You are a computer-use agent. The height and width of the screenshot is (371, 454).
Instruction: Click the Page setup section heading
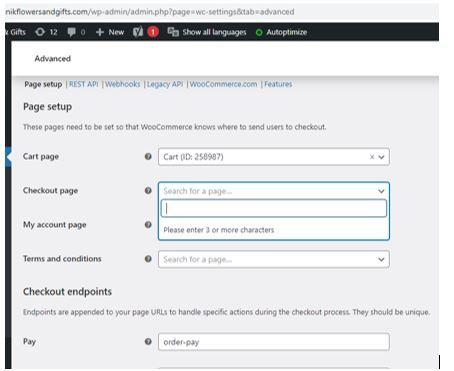(48, 107)
